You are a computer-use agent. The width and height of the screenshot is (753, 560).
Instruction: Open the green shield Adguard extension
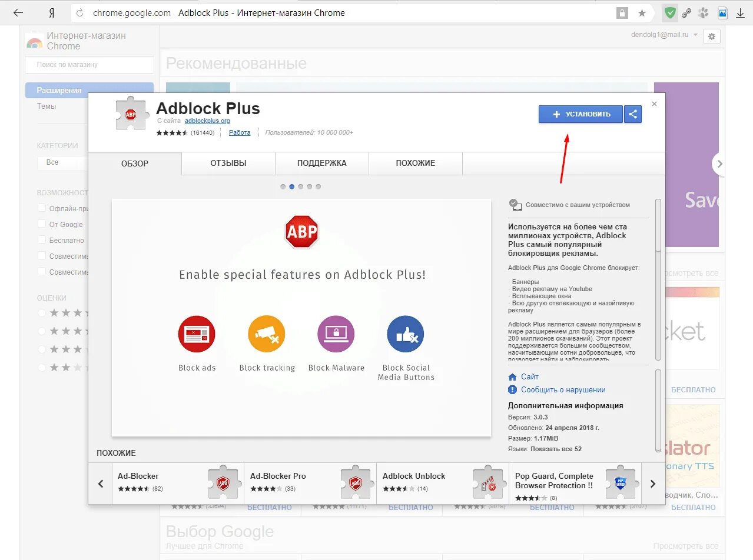click(x=670, y=12)
